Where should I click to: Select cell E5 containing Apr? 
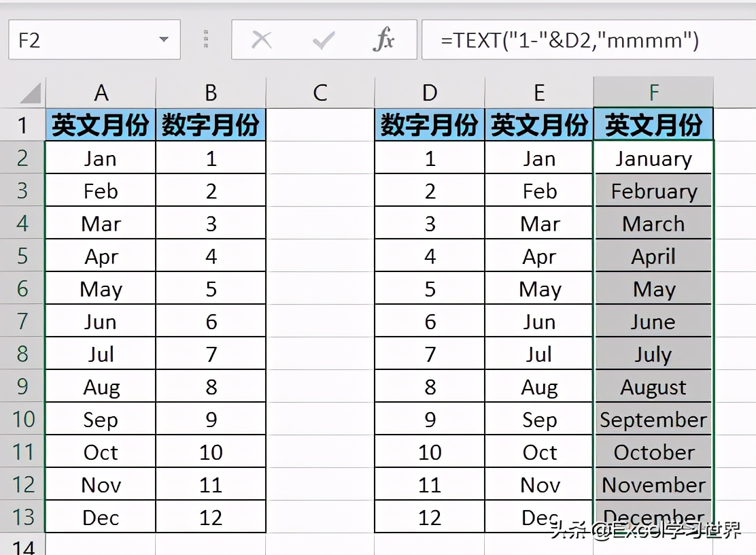[x=539, y=256]
